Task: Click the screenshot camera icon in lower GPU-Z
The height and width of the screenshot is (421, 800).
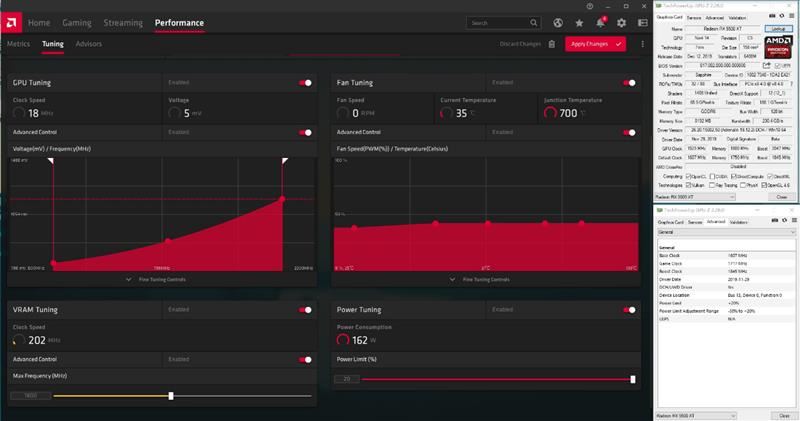Action: [774, 220]
